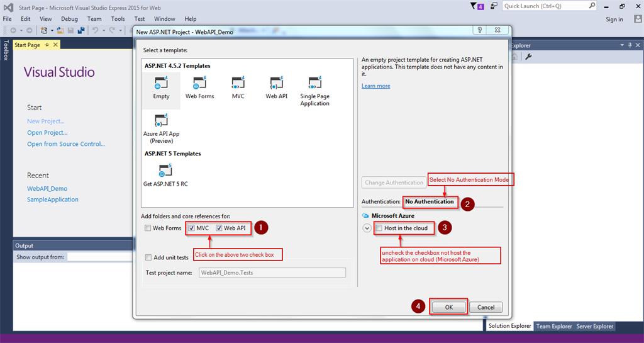Open the send feedback icon
Screen dimensions: 644x343
(x=494, y=6)
